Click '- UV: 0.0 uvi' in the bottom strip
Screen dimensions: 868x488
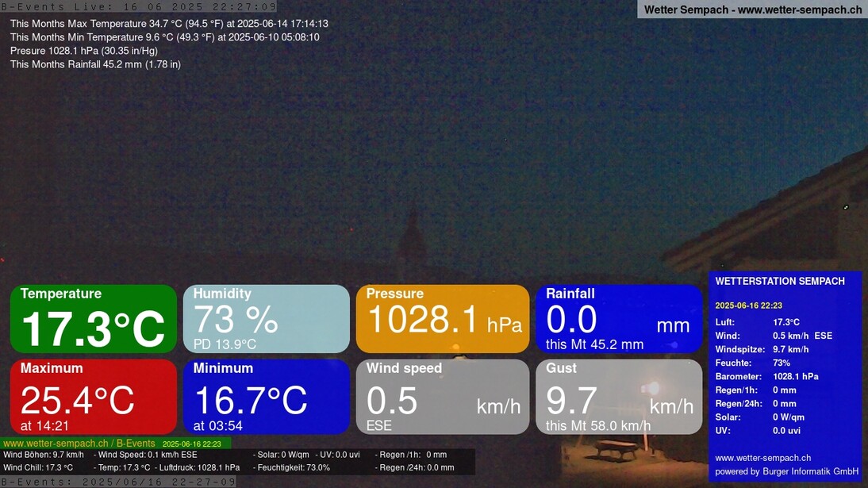click(x=337, y=455)
